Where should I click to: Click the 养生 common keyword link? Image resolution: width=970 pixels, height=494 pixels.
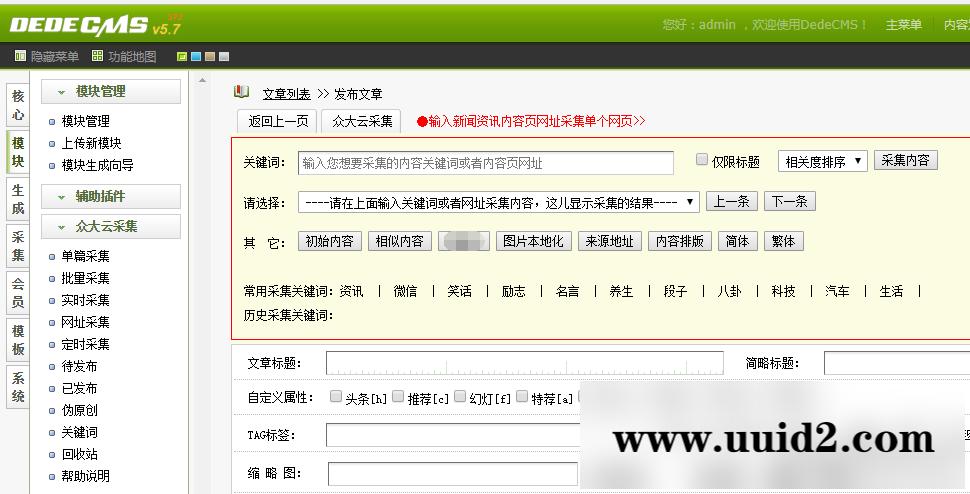point(621,291)
